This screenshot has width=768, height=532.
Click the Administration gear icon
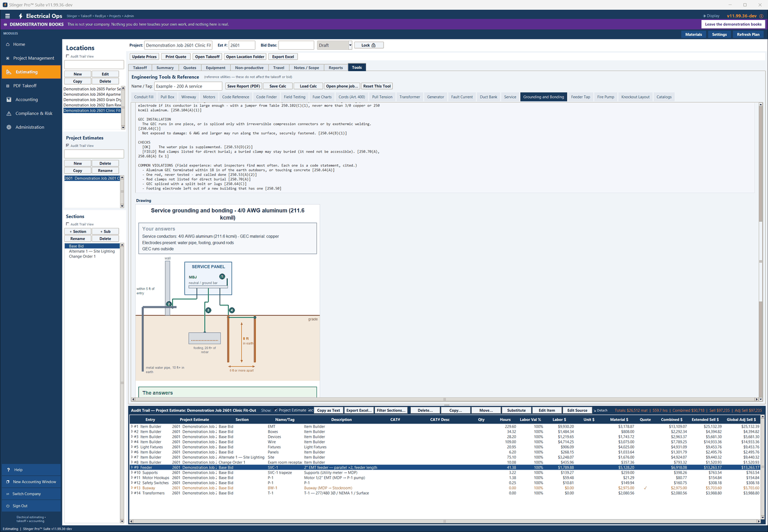[x=9, y=127]
